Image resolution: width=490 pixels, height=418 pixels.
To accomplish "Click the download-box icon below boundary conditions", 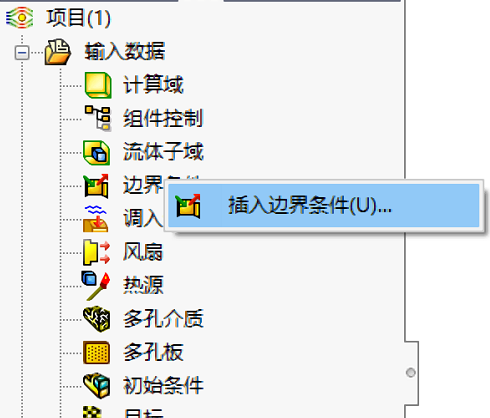I will [96, 219].
